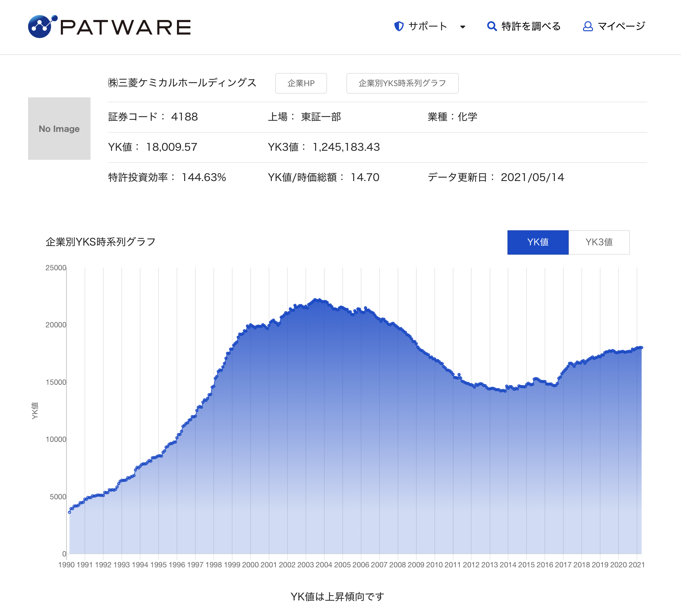
Task: Click 企業別YKS時系列グラフ button
Action: coord(402,83)
